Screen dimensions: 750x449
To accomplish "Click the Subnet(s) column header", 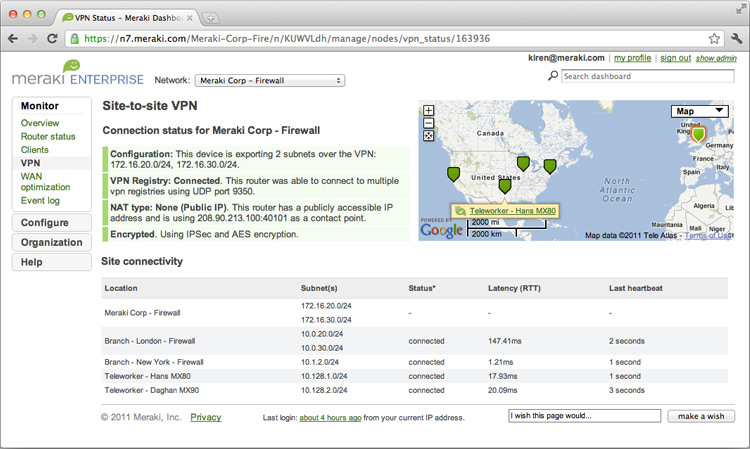I will [319, 288].
